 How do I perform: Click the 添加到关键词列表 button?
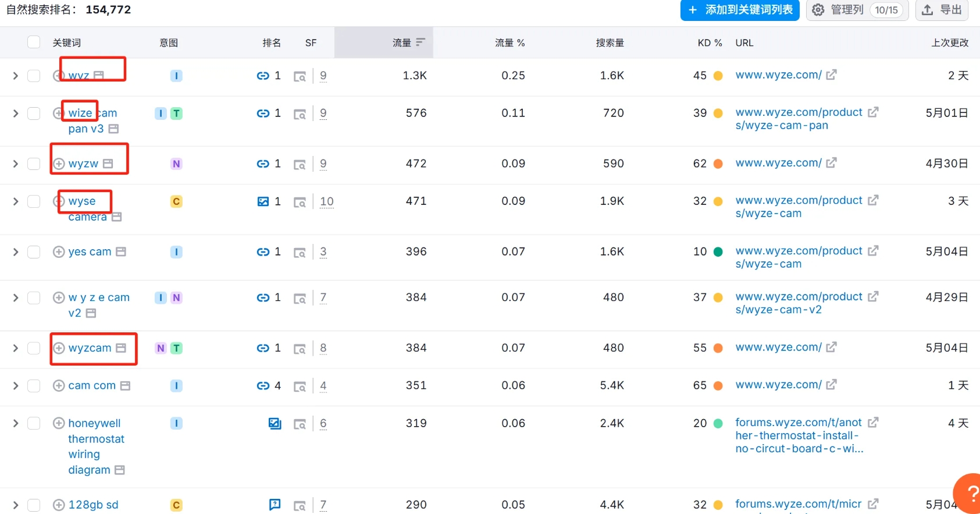coord(740,10)
